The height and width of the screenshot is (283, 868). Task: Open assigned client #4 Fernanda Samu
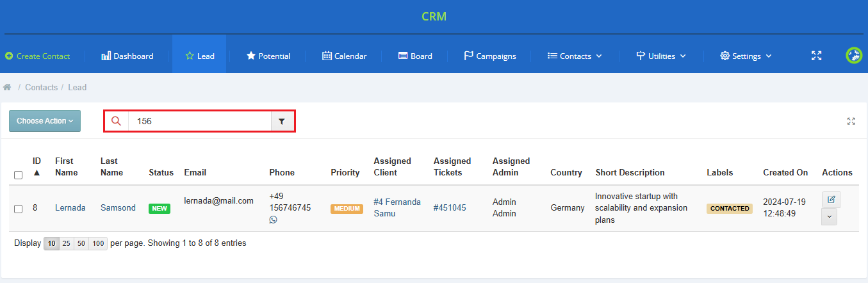click(397, 207)
